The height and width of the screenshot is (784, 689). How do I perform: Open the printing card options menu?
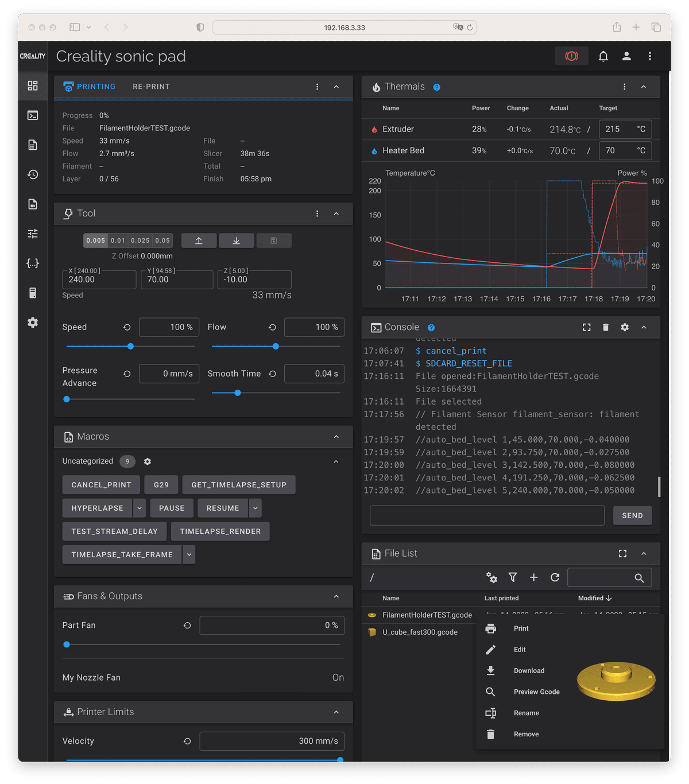point(317,87)
